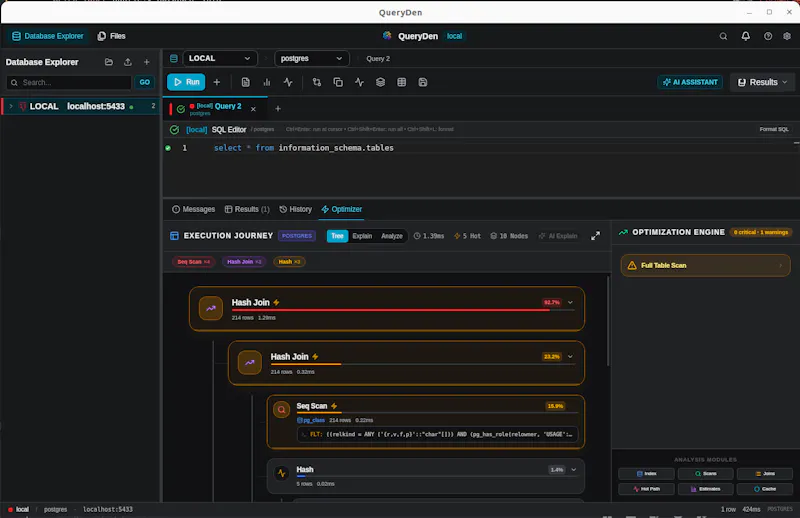Image resolution: width=800 pixels, height=518 pixels.
Task: Click the bar chart icon in query toolbar
Action: 267,82
